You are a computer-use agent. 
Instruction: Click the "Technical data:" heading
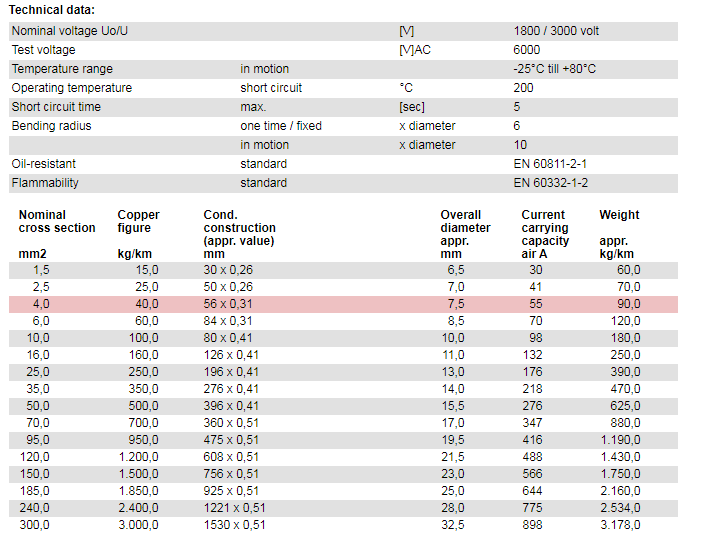coord(52,10)
